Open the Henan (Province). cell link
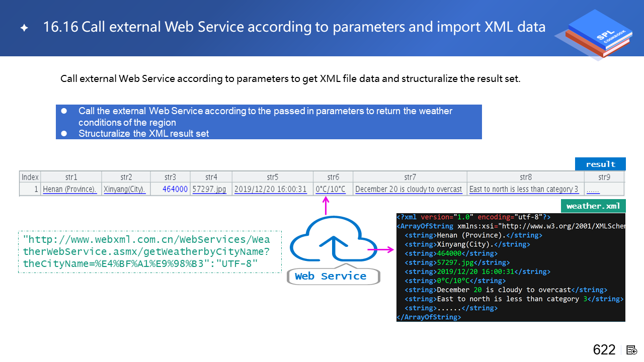 pyautogui.click(x=69, y=190)
